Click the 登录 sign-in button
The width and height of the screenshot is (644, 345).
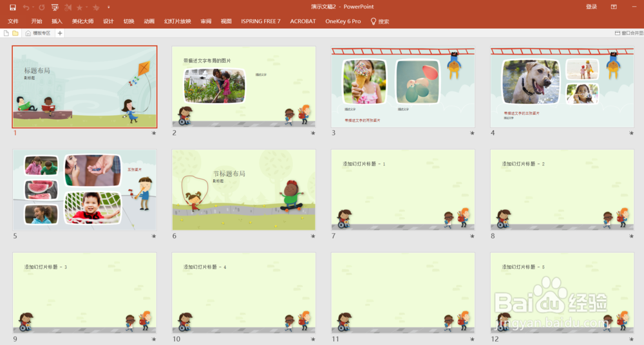[x=591, y=7]
